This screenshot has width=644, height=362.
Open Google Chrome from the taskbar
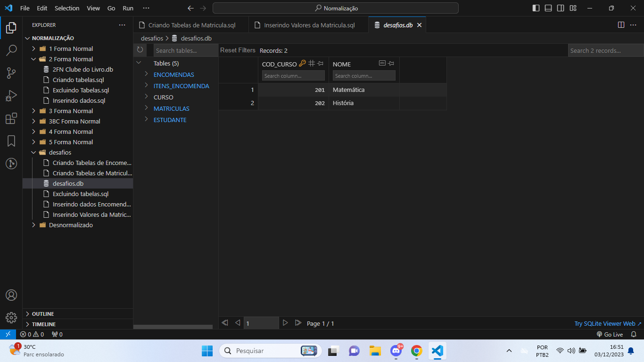[x=416, y=351]
